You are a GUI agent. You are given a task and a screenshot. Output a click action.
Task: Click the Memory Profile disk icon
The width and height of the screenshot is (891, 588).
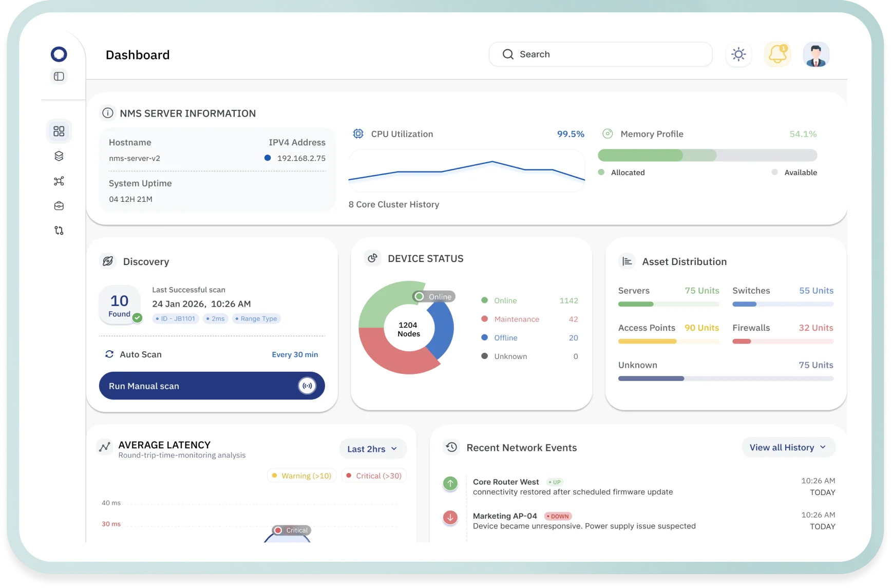[x=608, y=134]
